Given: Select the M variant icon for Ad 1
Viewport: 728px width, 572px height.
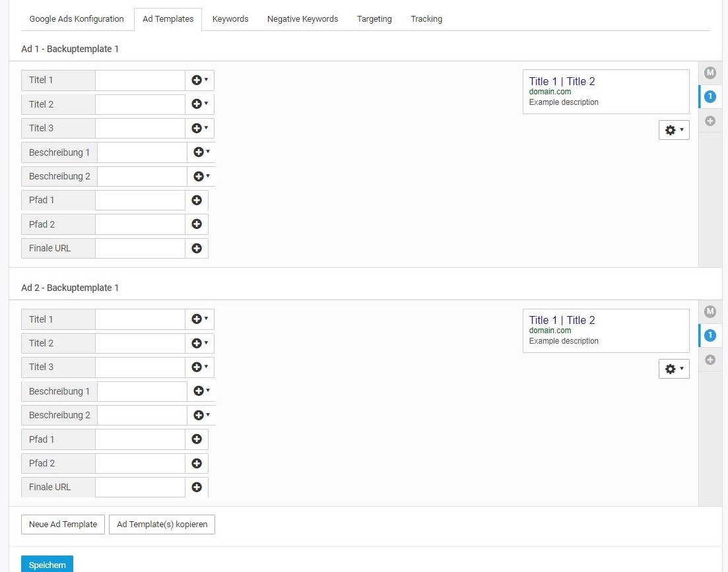Looking at the screenshot, I should pos(710,73).
